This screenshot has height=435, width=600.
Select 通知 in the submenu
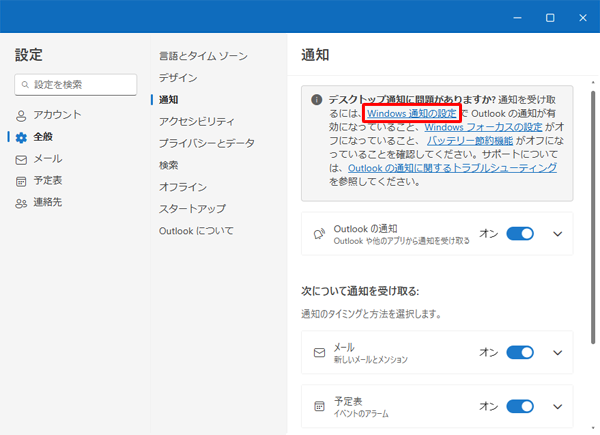[169, 100]
